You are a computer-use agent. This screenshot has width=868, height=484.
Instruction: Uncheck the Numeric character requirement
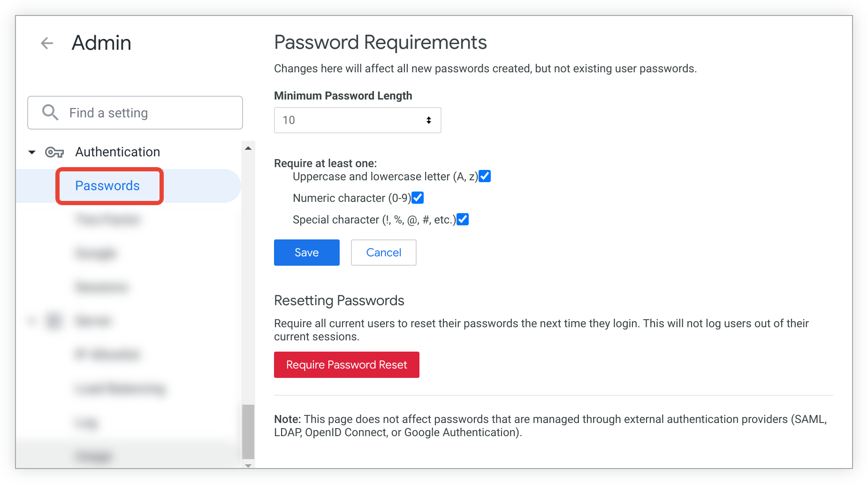(418, 198)
